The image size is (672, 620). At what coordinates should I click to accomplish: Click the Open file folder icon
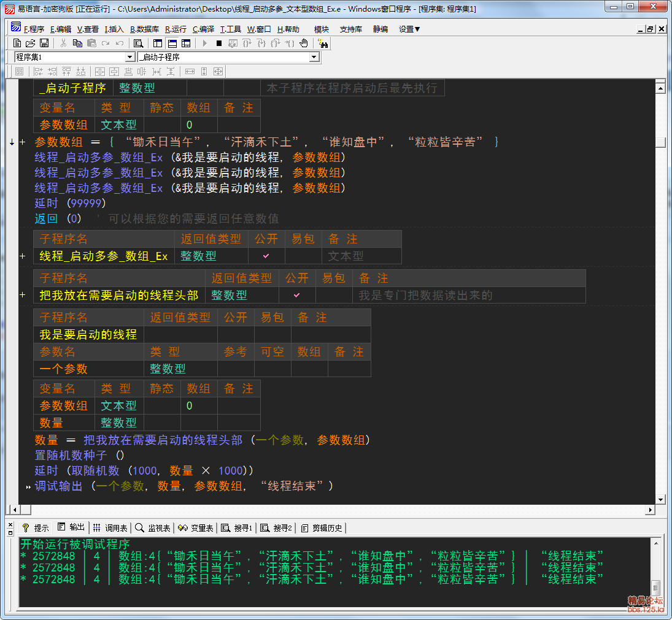(31, 43)
